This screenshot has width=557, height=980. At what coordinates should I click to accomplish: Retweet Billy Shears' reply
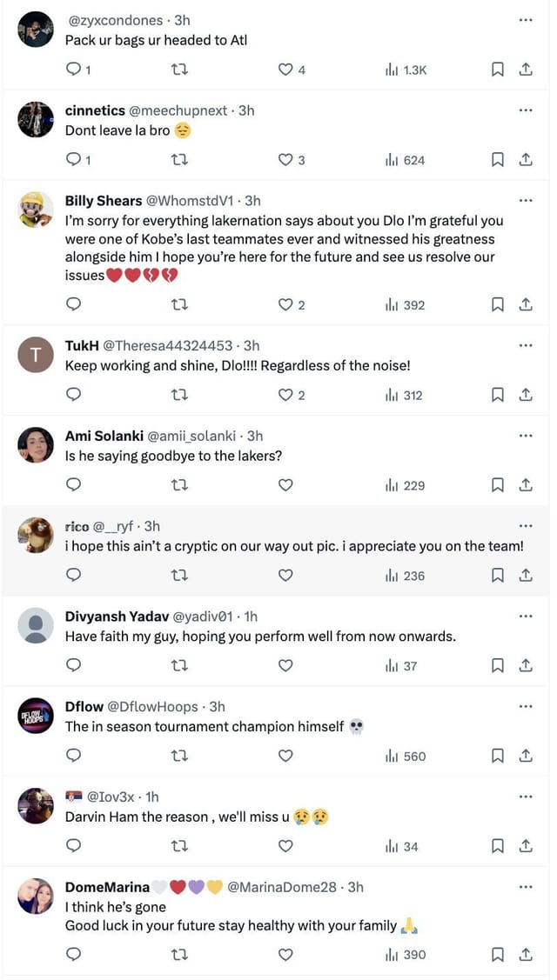tap(179, 305)
